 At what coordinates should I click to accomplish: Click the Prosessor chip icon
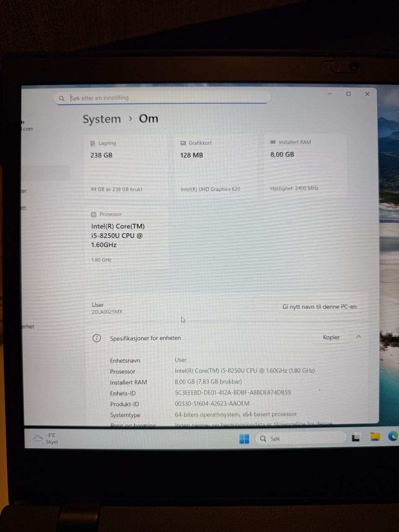pyautogui.click(x=94, y=214)
